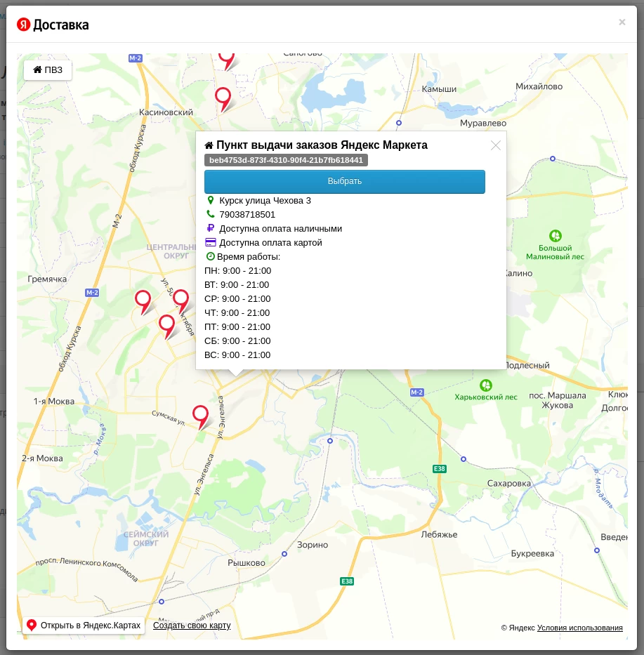644x655 pixels.
Task: Click the Лебяжье map label
Action: click(x=439, y=535)
